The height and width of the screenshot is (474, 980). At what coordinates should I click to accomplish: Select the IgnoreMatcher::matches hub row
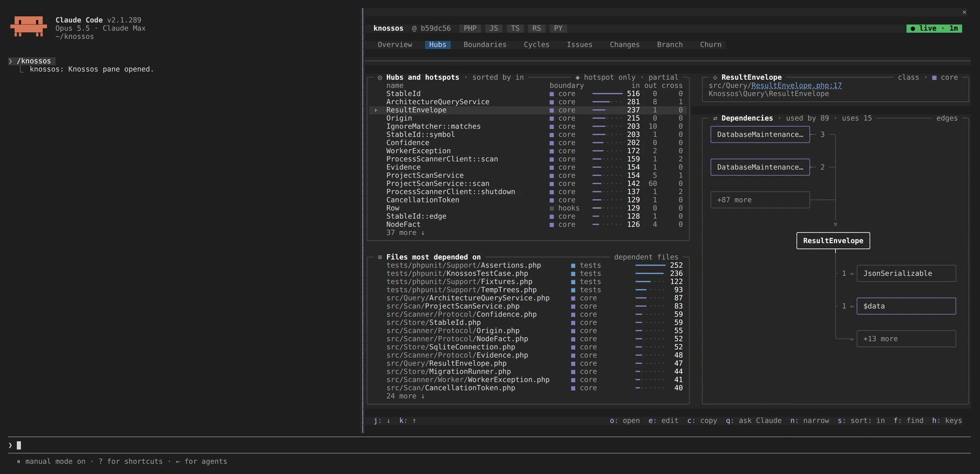tap(528, 127)
